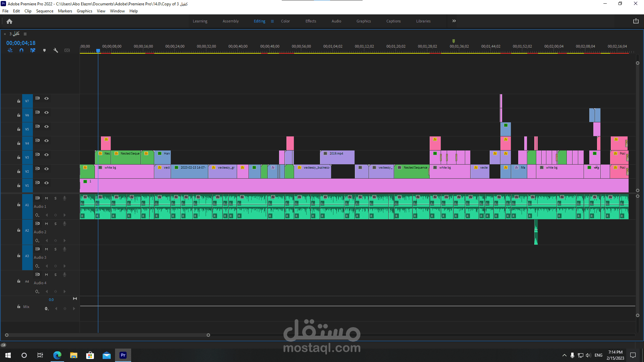Screen dimensions: 644x362
Task: Open Premiere Pro from the taskbar
Action: pyautogui.click(x=123, y=355)
